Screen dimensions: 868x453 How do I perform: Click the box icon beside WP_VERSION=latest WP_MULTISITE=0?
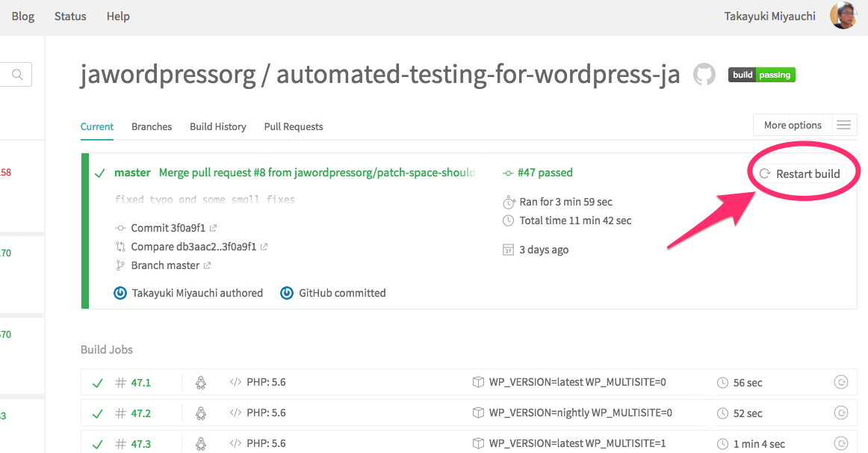pos(478,382)
